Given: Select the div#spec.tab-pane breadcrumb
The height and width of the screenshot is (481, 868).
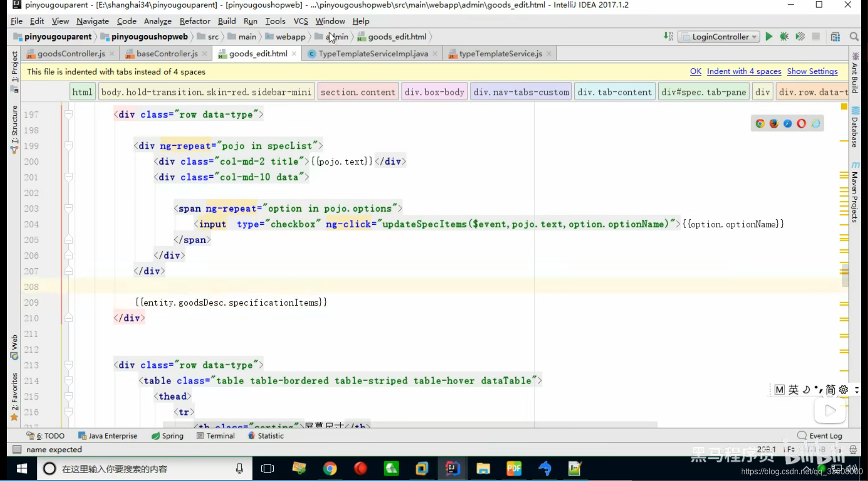Looking at the screenshot, I should (x=704, y=92).
